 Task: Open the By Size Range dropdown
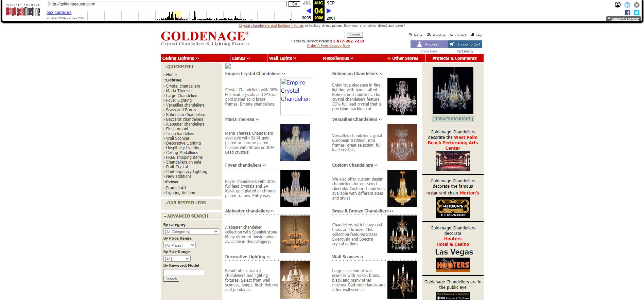tap(177, 259)
